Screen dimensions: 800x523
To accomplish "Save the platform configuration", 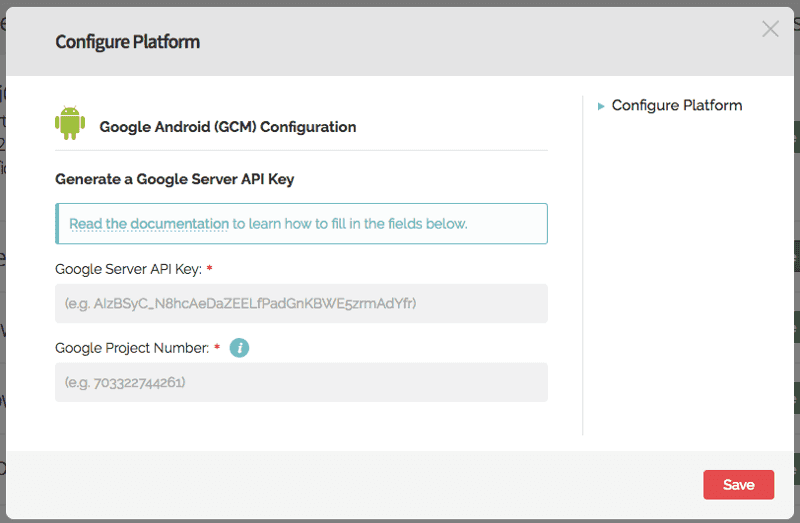I will 738,485.
